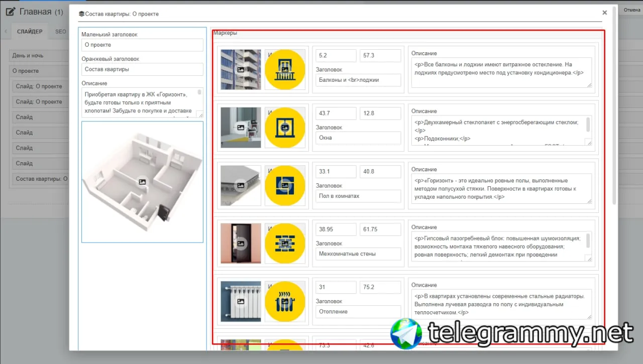Screen dimensions: 643x364
Task: Edit the title field Межкомнатные стены
Action: pyautogui.click(x=358, y=254)
